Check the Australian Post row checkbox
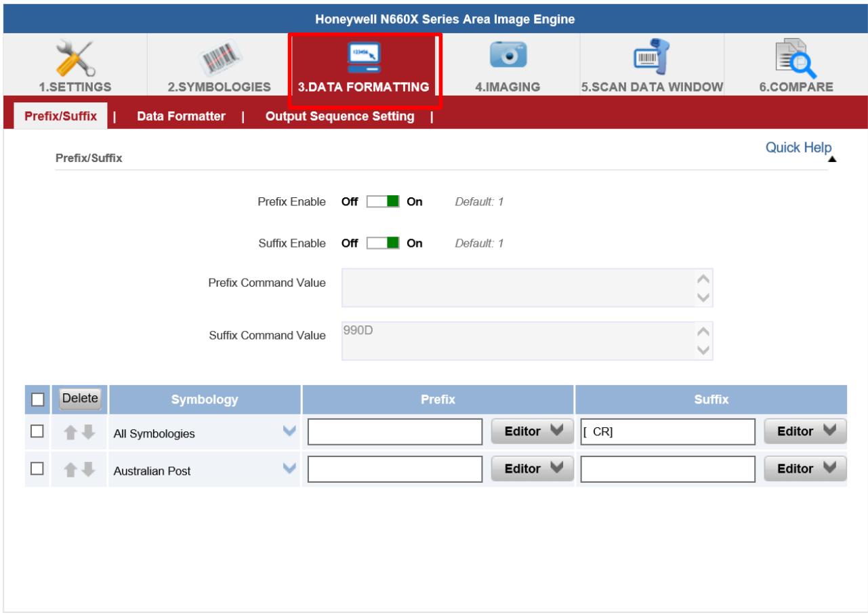 37,469
